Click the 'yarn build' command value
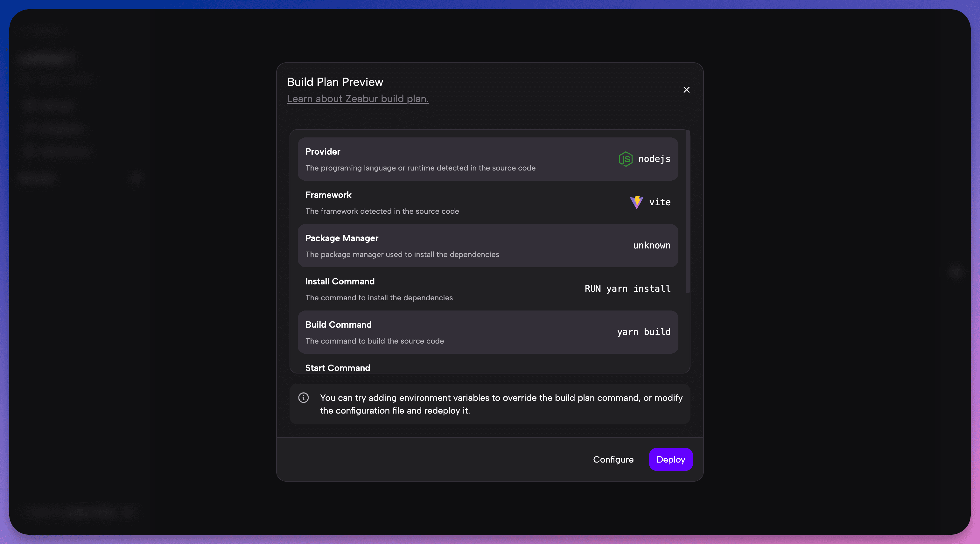 pos(643,332)
